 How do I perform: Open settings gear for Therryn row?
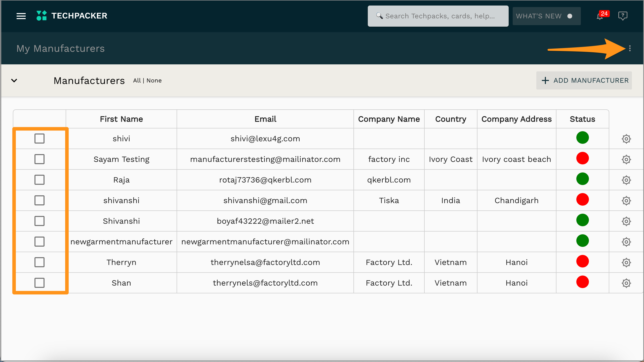coord(626,262)
